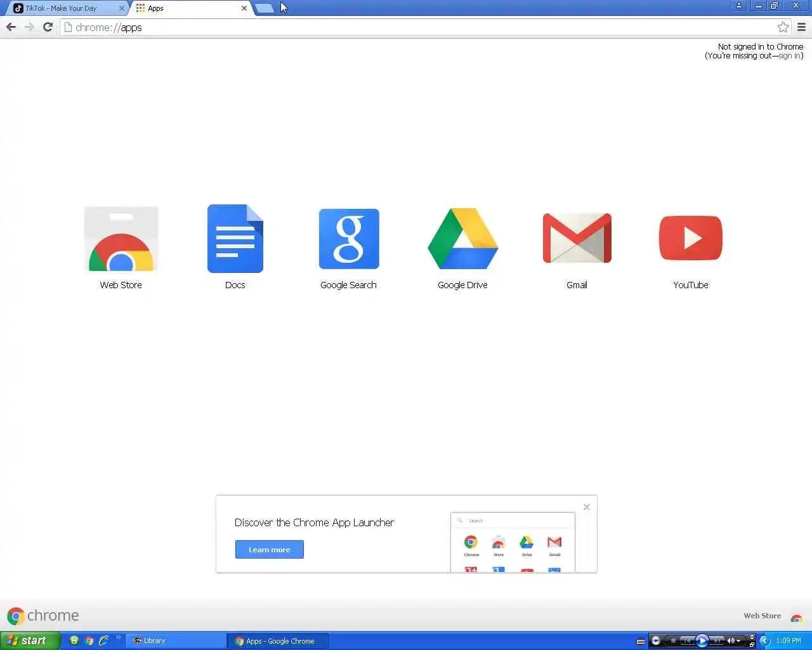Dismiss the Chrome App Launcher promo

point(587,507)
